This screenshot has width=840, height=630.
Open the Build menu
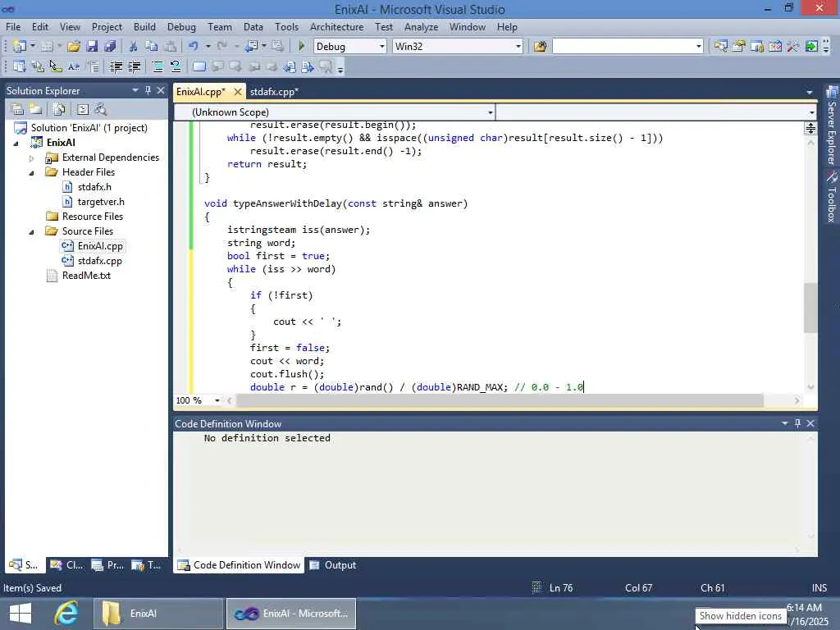(144, 27)
